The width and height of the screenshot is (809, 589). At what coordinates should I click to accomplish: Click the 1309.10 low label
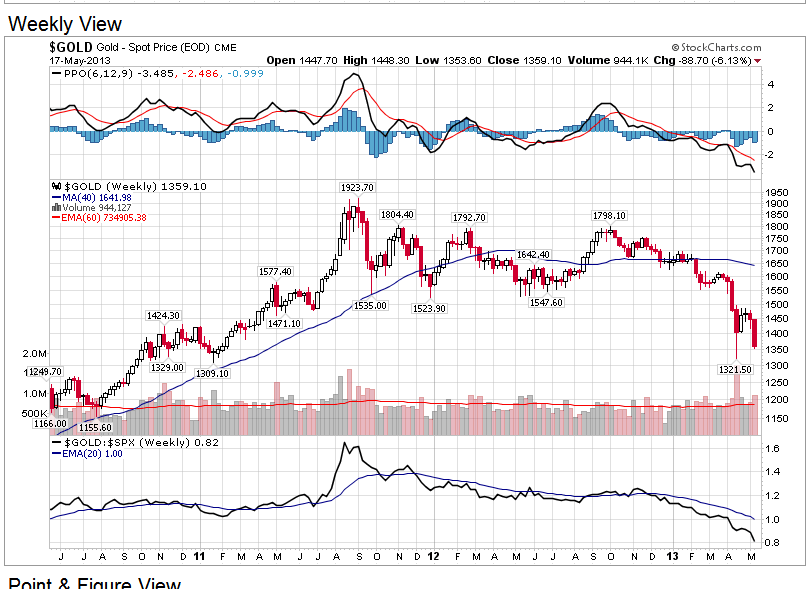pos(212,373)
